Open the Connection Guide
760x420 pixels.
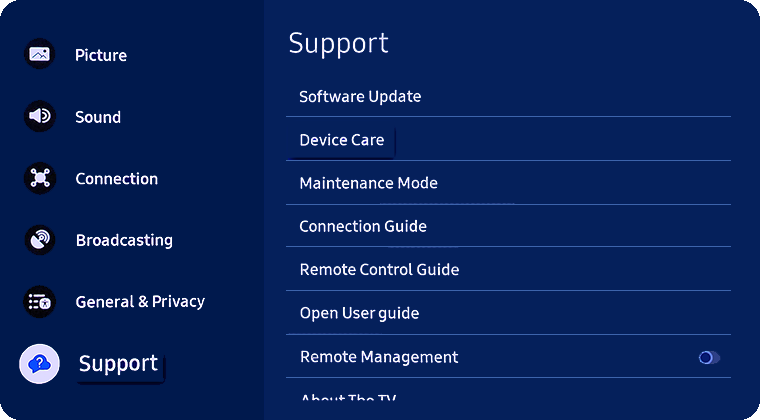point(363,226)
